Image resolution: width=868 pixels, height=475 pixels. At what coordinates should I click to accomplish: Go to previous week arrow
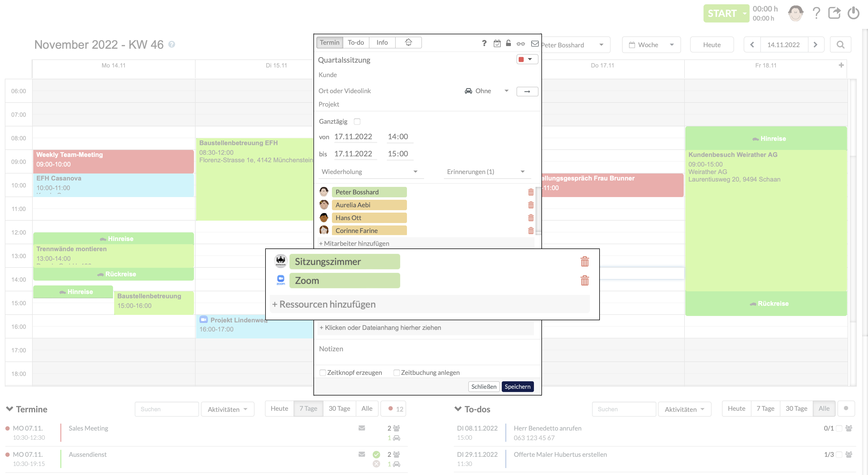tap(752, 45)
